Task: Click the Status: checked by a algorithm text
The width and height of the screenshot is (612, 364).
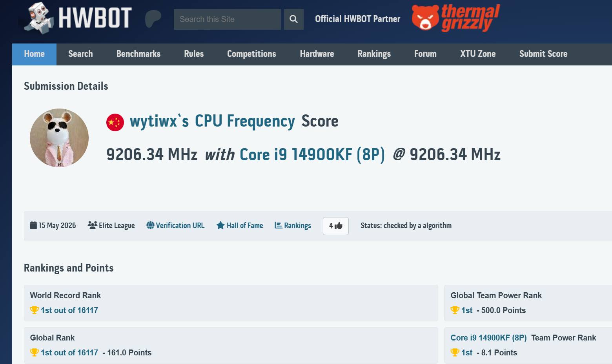Action: tap(406, 226)
